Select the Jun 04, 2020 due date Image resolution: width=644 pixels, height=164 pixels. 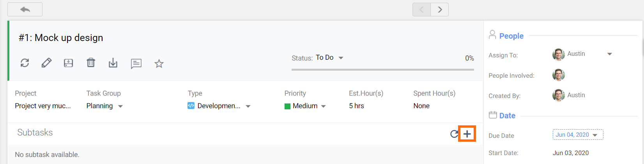(578, 135)
